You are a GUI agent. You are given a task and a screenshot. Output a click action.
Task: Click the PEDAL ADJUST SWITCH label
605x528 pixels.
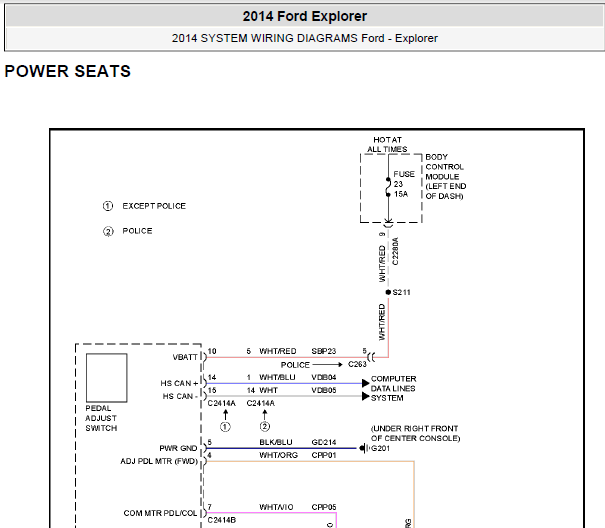click(x=101, y=418)
